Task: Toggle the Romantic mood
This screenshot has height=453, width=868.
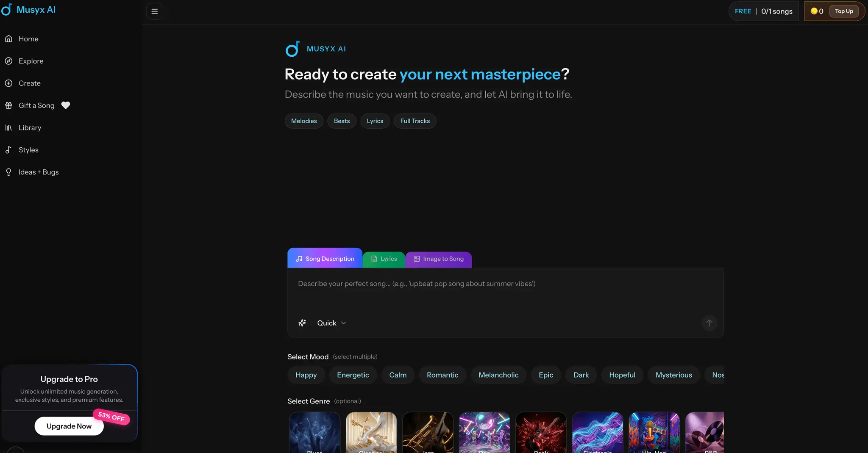Action: point(442,375)
